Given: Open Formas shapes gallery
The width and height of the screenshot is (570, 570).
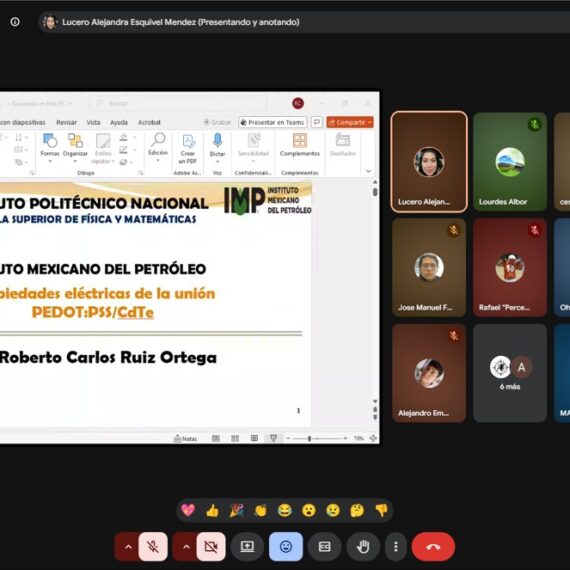Looking at the screenshot, I should point(50,148).
